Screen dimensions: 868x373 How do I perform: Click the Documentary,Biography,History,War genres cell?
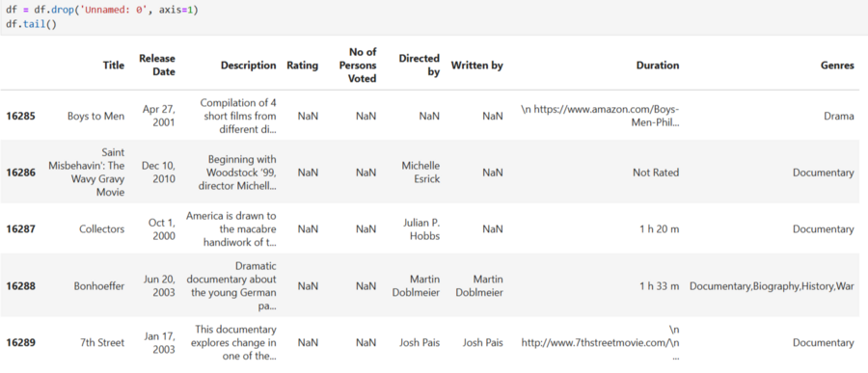[772, 286]
